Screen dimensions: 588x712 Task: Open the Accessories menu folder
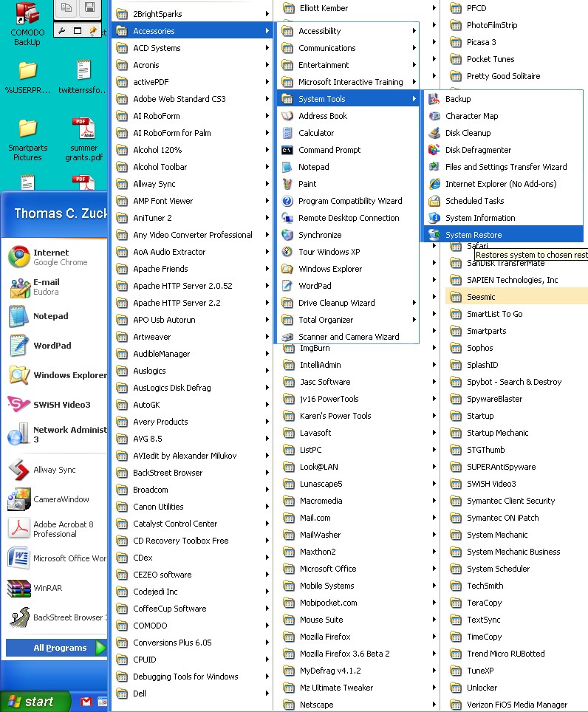point(191,31)
